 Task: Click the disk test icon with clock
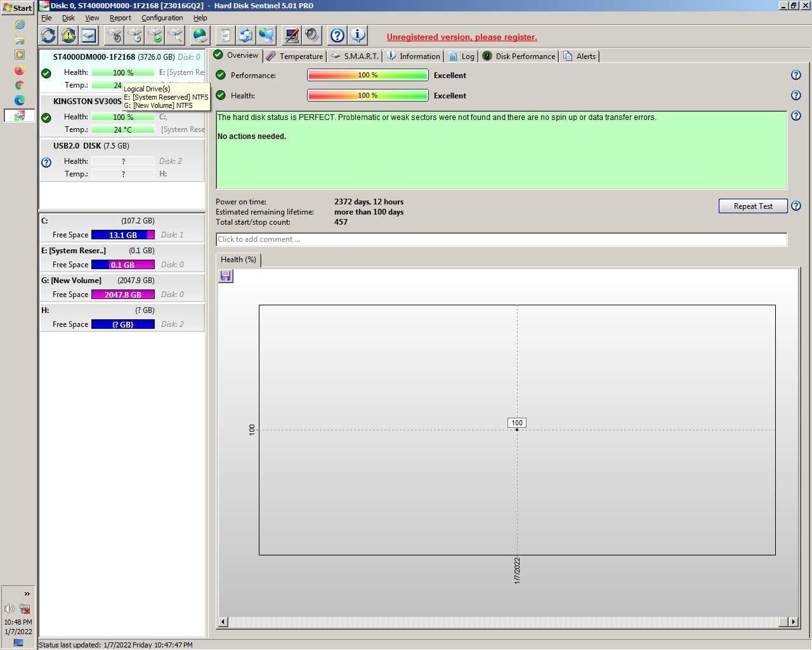[x=134, y=36]
